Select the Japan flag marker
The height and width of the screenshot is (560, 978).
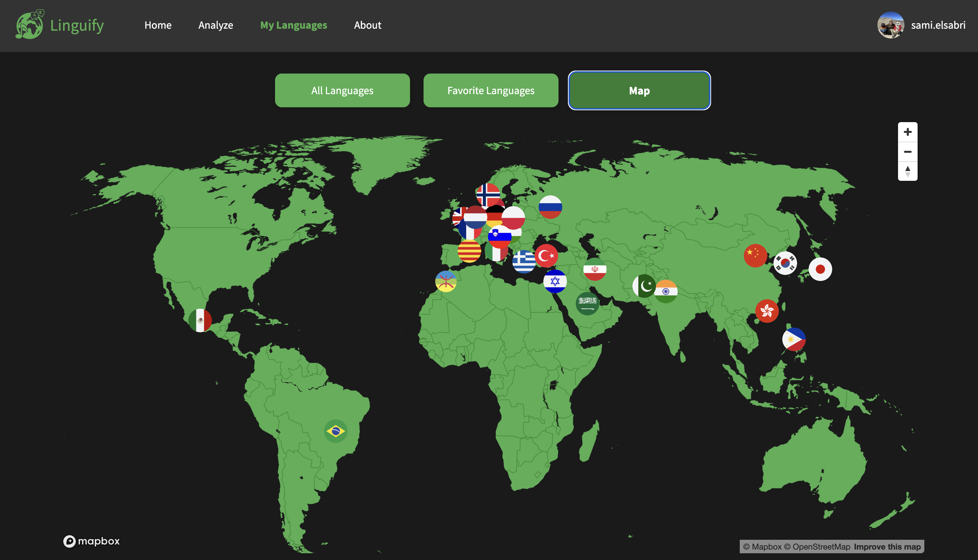click(x=820, y=269)
